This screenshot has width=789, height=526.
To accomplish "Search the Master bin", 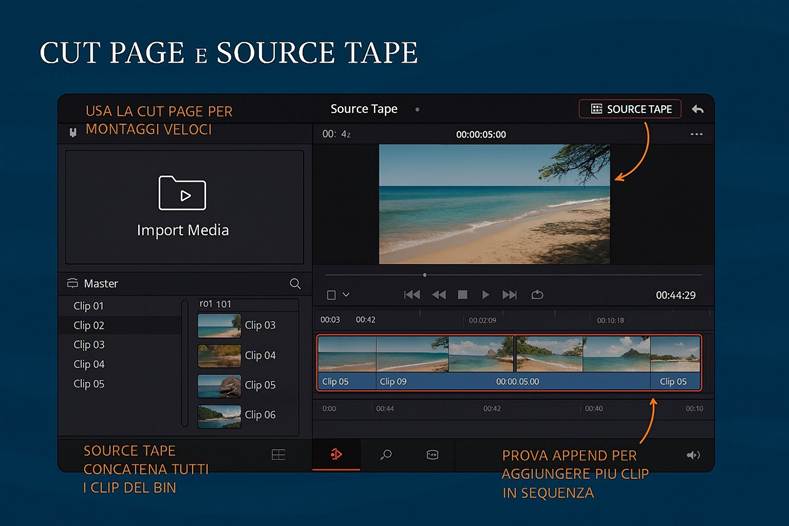I will pos(295,284).
